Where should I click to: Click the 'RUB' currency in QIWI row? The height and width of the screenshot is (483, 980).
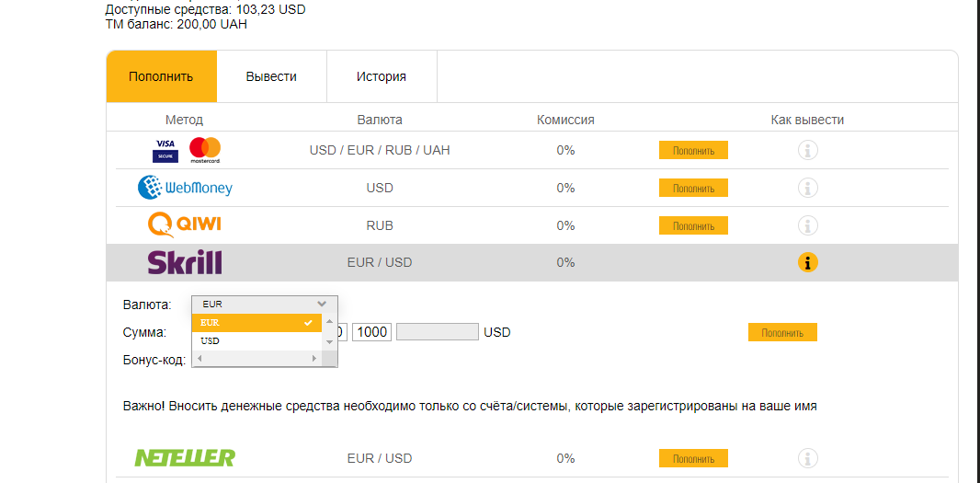tap(380, 225)
